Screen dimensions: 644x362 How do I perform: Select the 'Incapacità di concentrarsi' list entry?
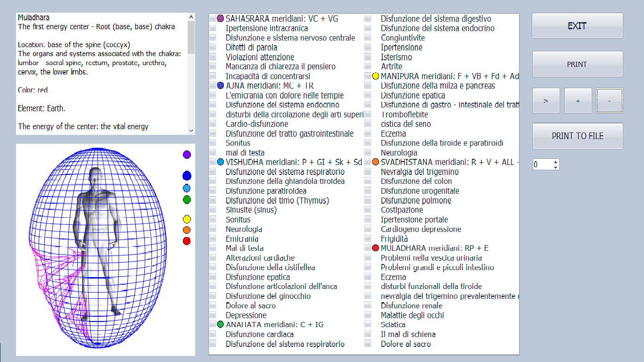coord(268,76)
